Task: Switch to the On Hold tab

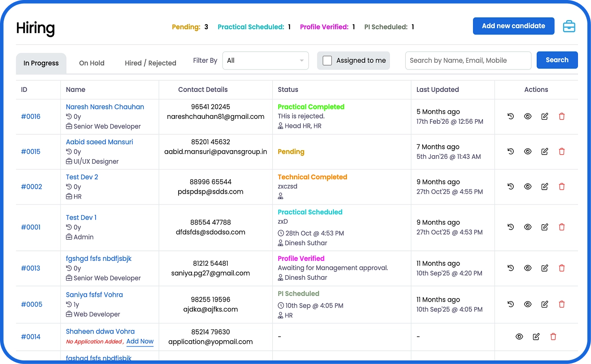Action: click(x=92, y=63)
